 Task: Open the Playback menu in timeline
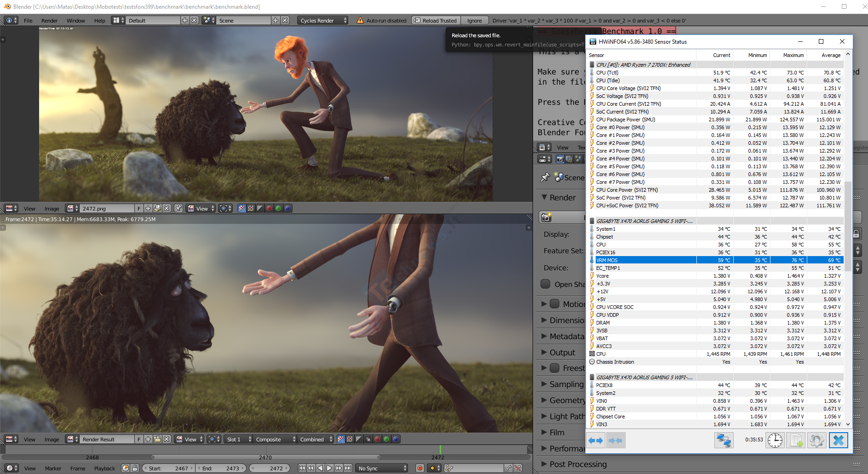point(104,468)
